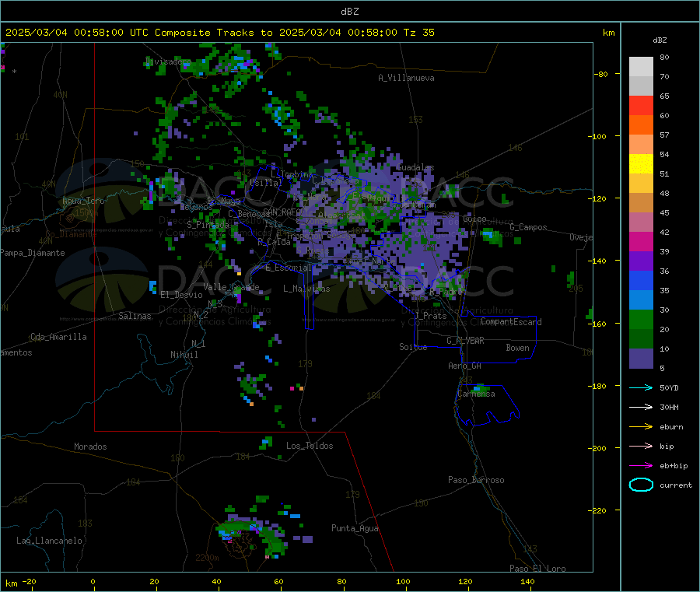The width and height of the screenshot is (700, 592).
Task: Click the J_Prats map label
Action: pyautogui.click(x=430, y=316)
